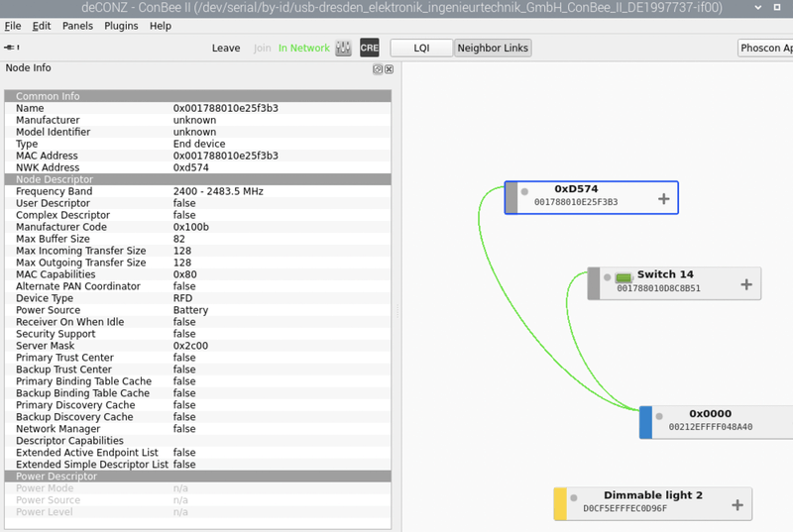Image resolution: width=793 pixels, height=532 pixels.
Task: Click the Primary Trust Center row
Action: click(x=197, y=358)
